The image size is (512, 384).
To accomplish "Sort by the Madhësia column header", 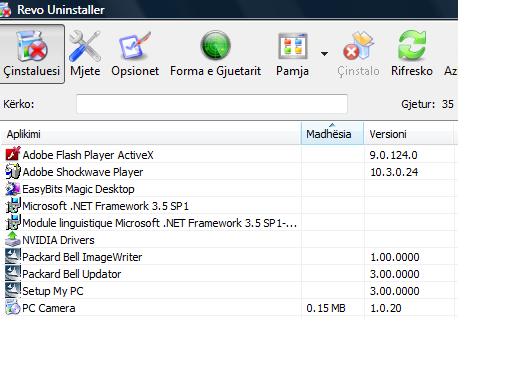I will click(332, 134).
